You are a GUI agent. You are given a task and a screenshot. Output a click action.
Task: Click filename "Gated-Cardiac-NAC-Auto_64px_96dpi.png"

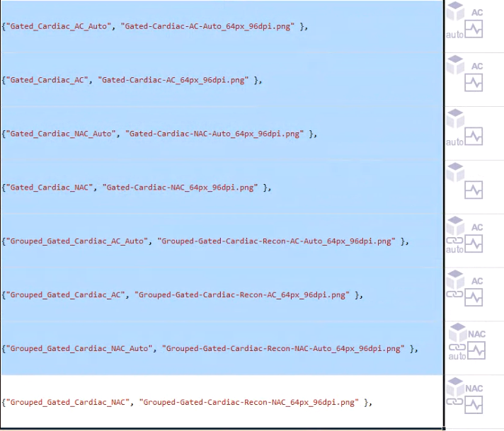click(214, 134)
